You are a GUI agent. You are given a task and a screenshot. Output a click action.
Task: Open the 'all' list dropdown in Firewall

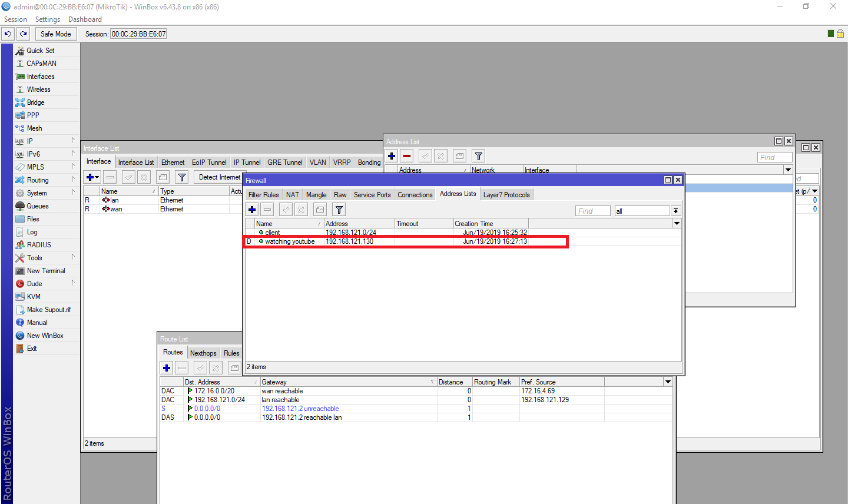[676, 211]
